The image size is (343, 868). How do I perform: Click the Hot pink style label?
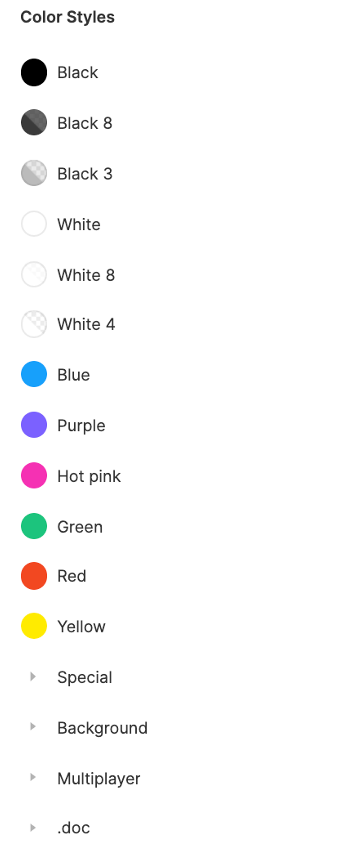click(x=89, y=476)
